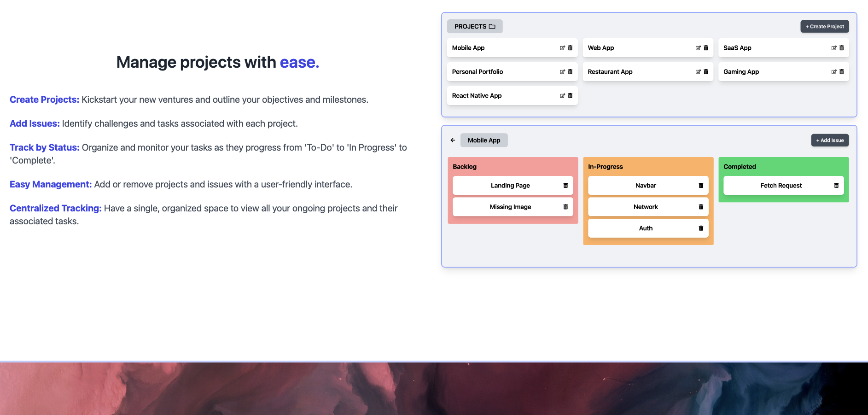Select the Network issue card
Screen dimensions: 868x415
(645, 207)
